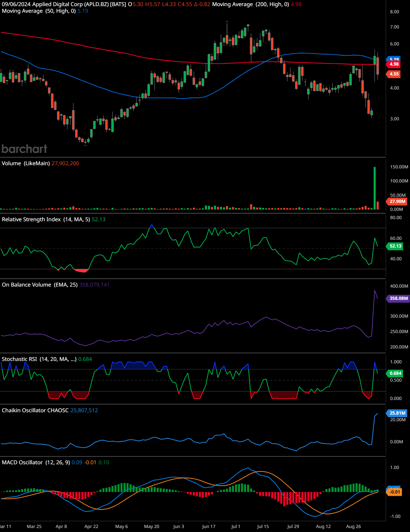
Task: Click the red 27.90M volume axis tag
Action: pos(397,201)
